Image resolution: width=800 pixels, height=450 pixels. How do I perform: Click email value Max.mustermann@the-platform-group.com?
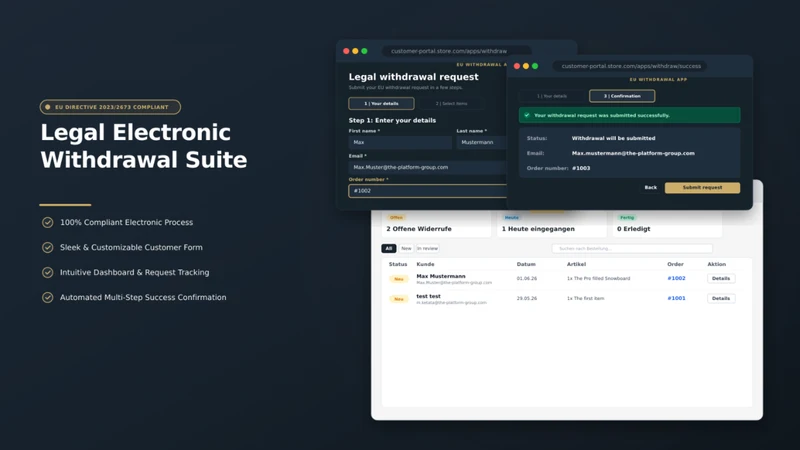click(633, 153)
